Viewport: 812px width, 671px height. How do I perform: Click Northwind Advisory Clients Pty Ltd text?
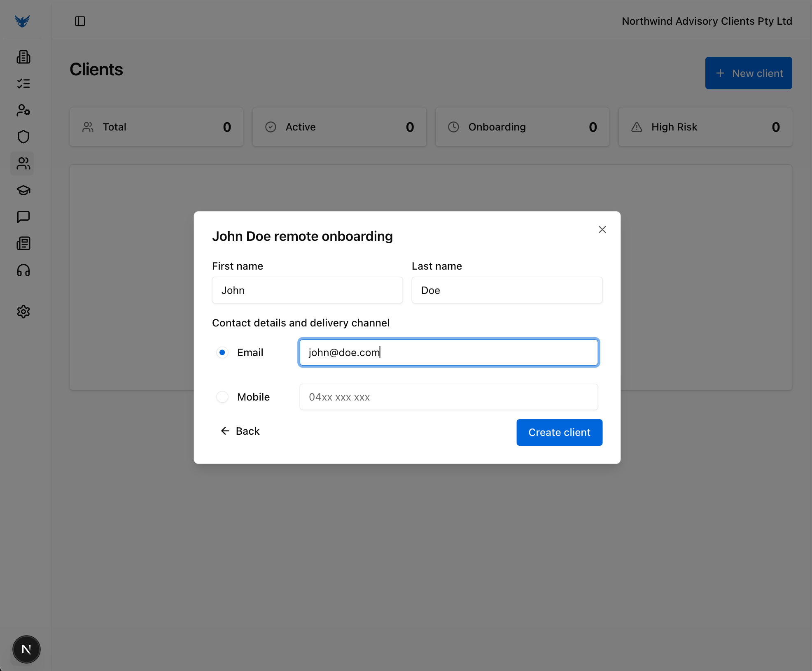tap(707, 21)
